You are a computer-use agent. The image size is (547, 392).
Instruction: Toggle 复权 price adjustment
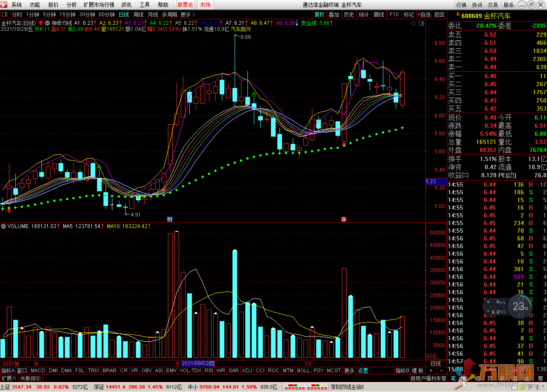coord(320,15)
